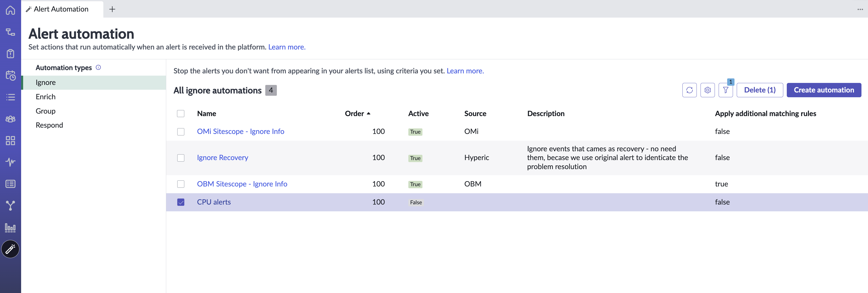Open the three-dot more options menu
Image resolution: width=868 pixels, height=293 pixels.
click(x=860, y=9)
